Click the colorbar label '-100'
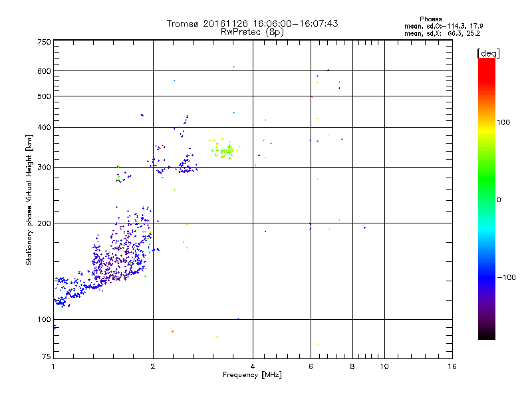This screenshot has width=532, height=399. pyautogui.click(x=506, y=277)
